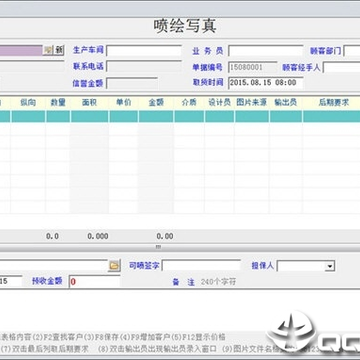Click the 生产车间 input field
The image size is (360, 360).
[x=144, y=51]
